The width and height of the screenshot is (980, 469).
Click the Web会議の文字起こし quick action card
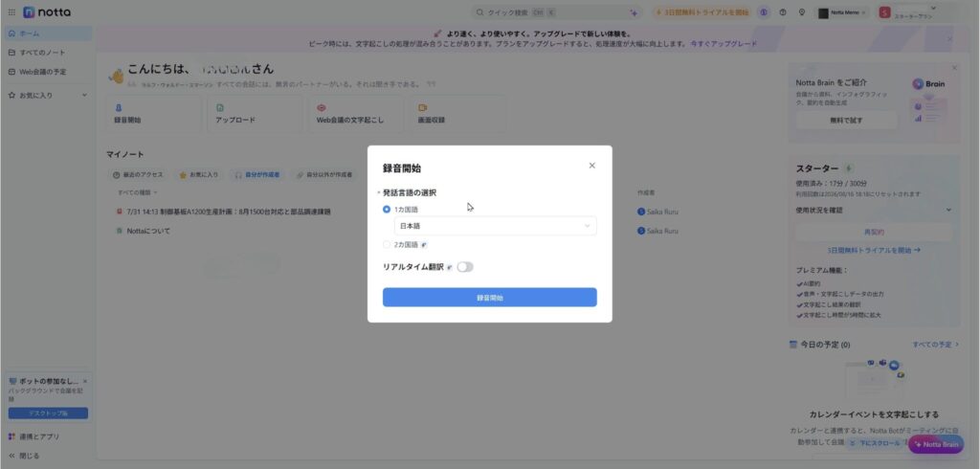(356, 114)
